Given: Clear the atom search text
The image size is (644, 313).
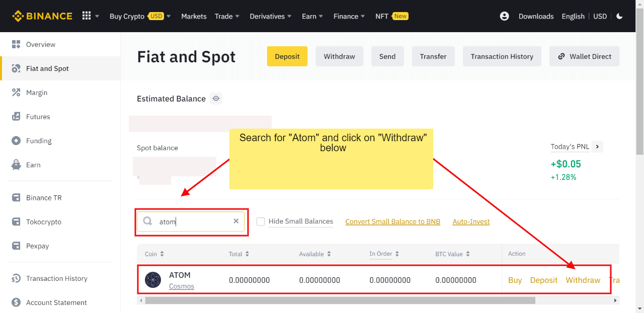Looking at the screenshot, I should click(x=236, y=221).
